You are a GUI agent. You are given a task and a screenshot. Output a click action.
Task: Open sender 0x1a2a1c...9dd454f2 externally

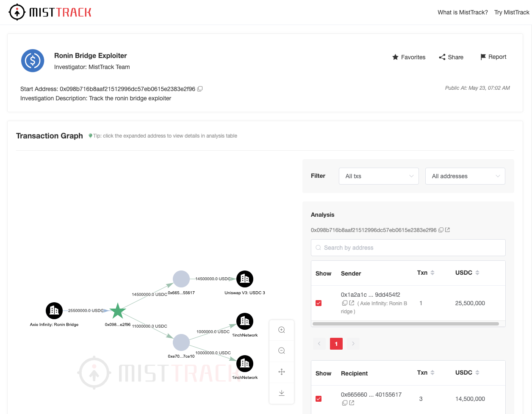tap(352, 303)
